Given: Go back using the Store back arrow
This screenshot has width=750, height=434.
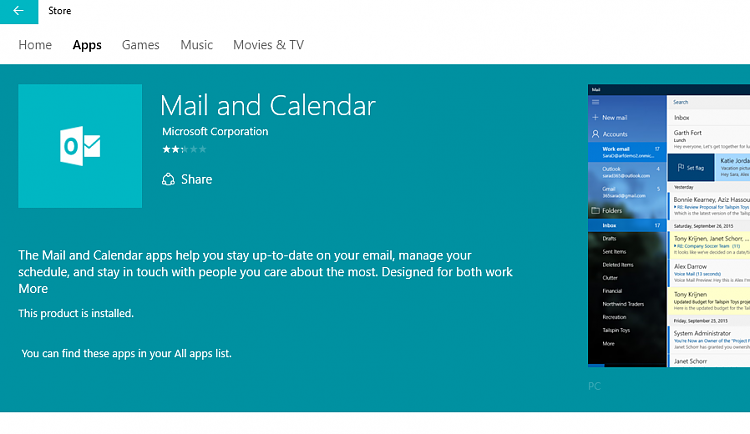Looking at the screenshot, I should [19, 11].
